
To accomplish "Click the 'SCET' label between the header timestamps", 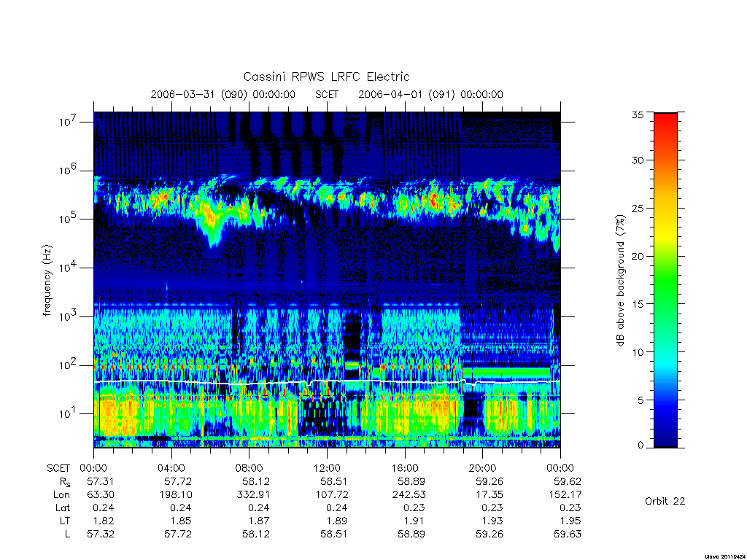I will click(327, 94).
